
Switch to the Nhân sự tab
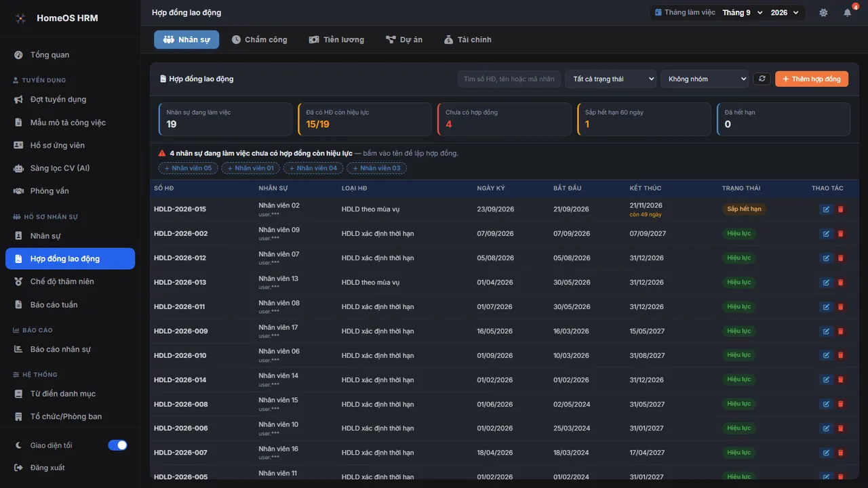[186, 40]
